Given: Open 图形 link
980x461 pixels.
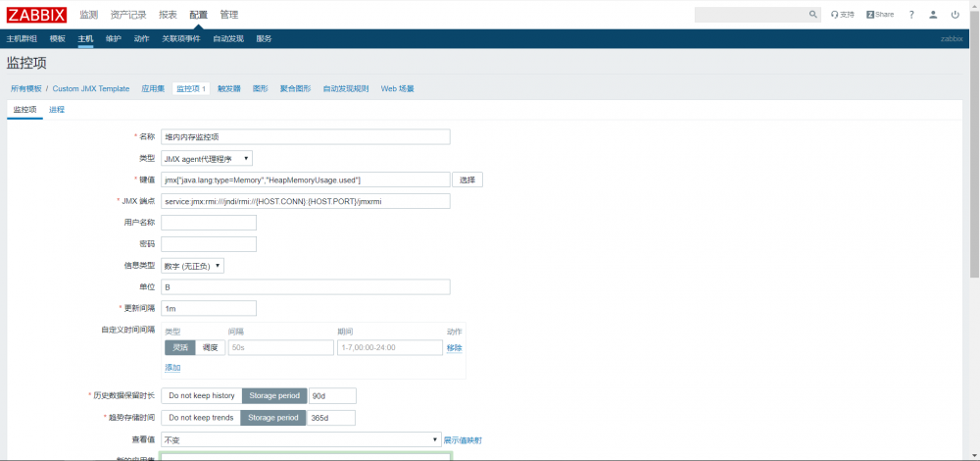Looking at the screenshot, I should click(x=261, y=89).
